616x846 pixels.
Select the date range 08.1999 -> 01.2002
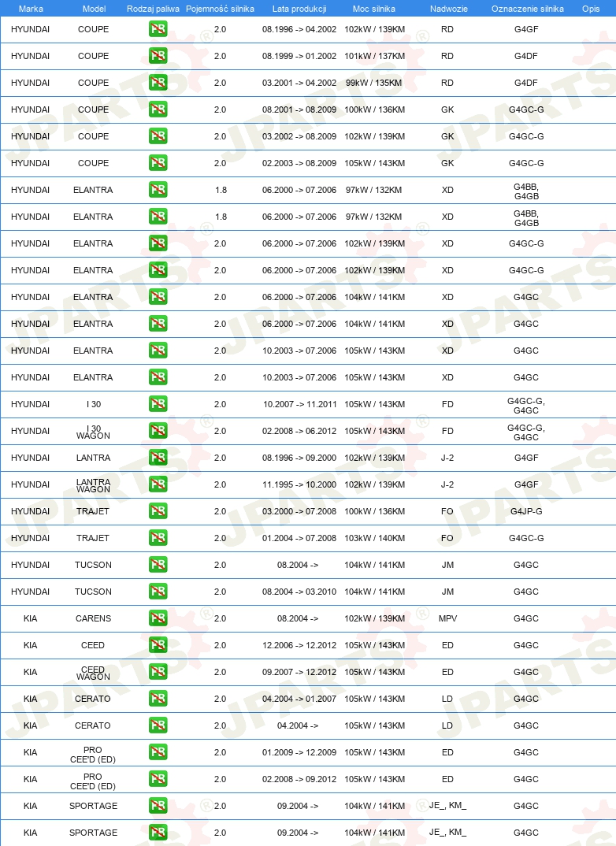(x=299, y=56)
